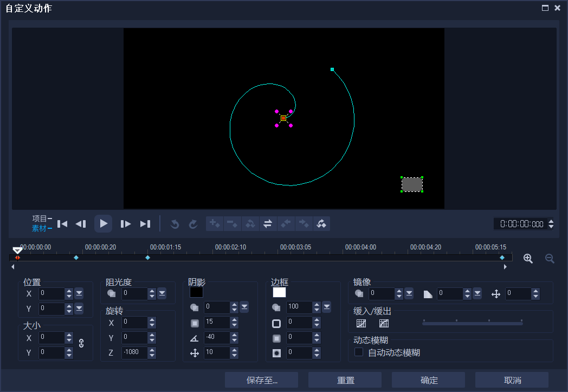
Task: Click the undo arrow icon
Action: coord(175,224)
